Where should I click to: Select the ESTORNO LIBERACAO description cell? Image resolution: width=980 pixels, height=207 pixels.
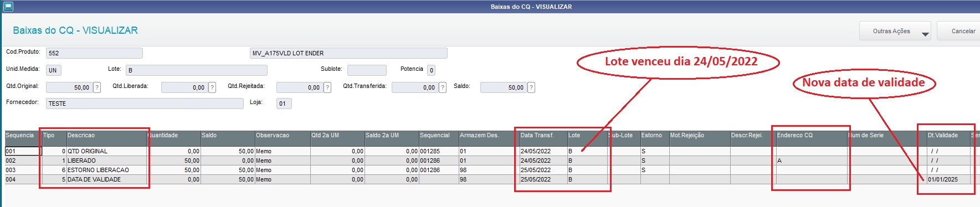point(106,170)
